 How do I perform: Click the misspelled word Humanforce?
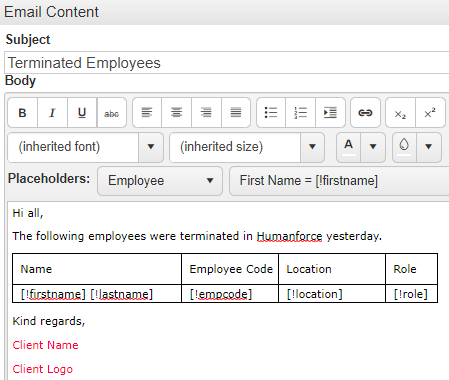click(x=289, y=236)
